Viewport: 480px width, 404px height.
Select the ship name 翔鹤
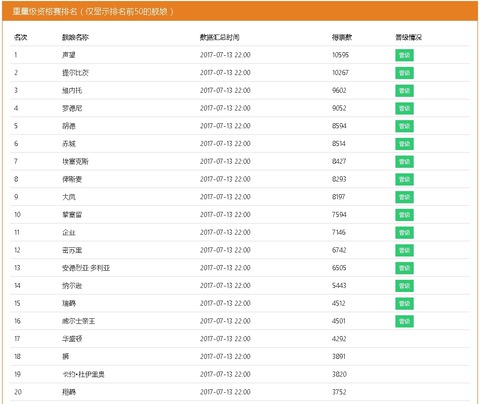click(x=69, y=392)
